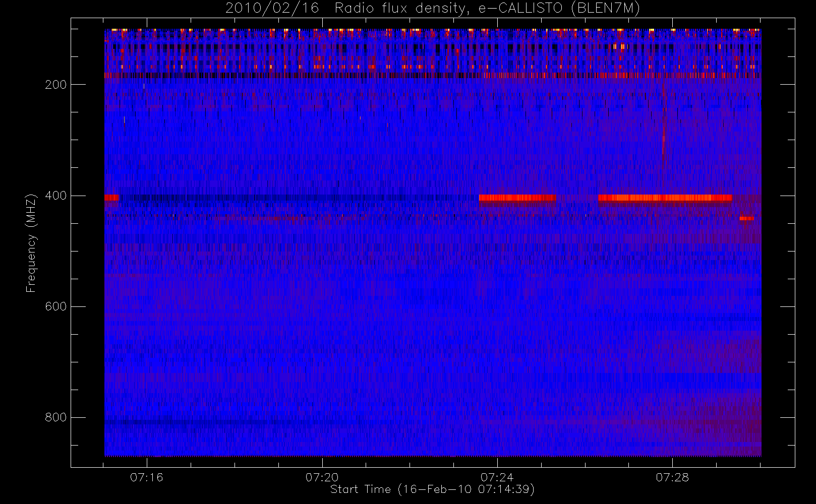Click the red 400 MHz band above 07:24
Screen dimensions: 816x504
click(517, 198)
